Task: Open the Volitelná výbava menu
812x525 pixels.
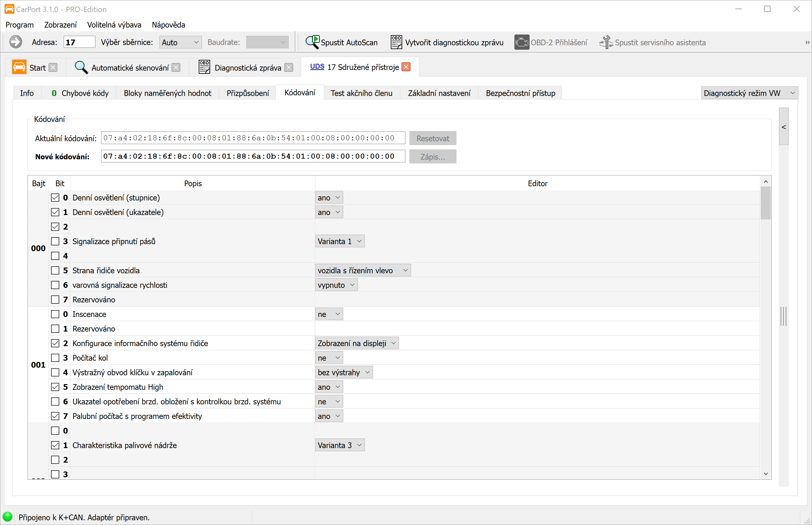Action: coord(114,25)
